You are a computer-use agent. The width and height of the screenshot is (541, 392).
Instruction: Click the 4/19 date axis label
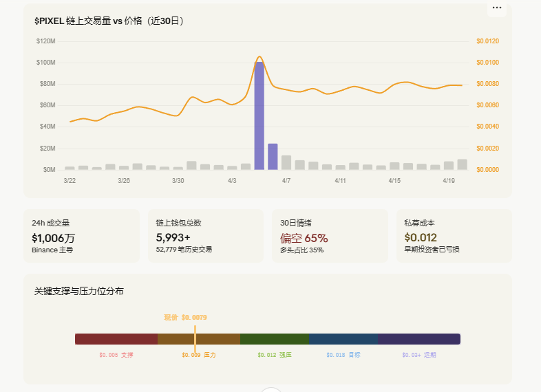(x=449, y=181)
